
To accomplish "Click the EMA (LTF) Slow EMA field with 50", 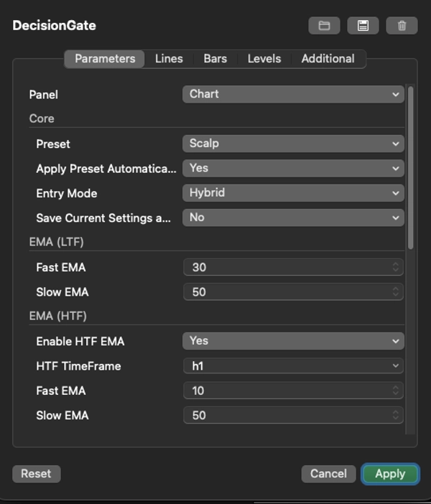I will tap(287, 292).
